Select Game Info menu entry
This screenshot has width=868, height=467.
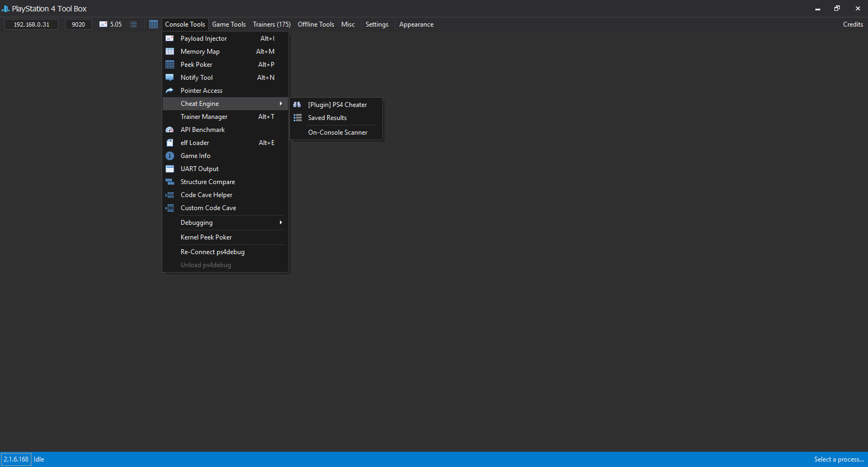[x=225, y=156]
